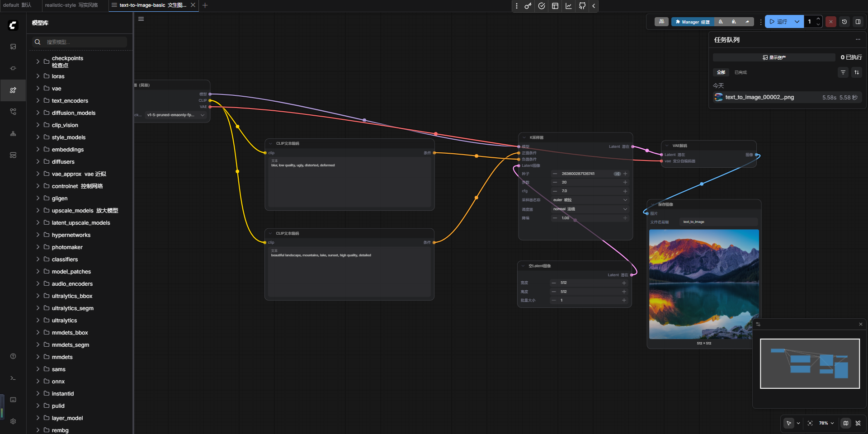Select the 已完成 filter tab
This screenshot has height=434, width=868.
point(741,72)
